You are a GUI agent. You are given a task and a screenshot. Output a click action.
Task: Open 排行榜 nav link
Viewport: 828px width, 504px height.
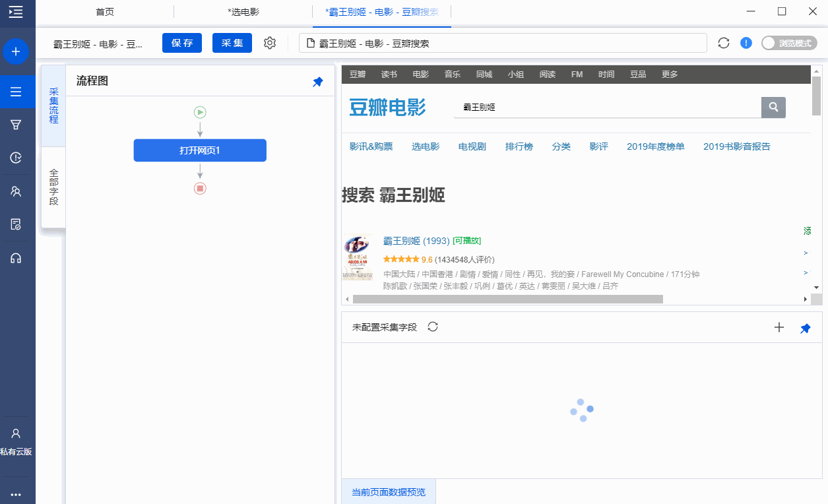519,146
